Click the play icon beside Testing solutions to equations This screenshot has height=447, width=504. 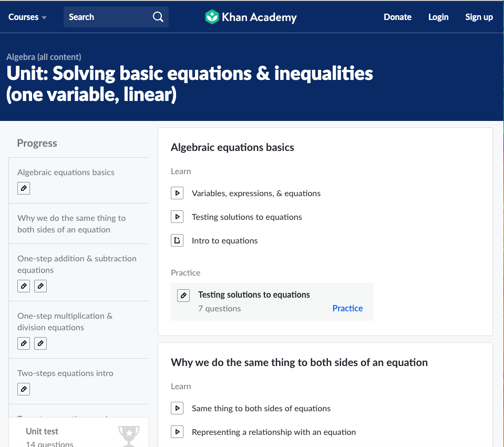[177, 217]
